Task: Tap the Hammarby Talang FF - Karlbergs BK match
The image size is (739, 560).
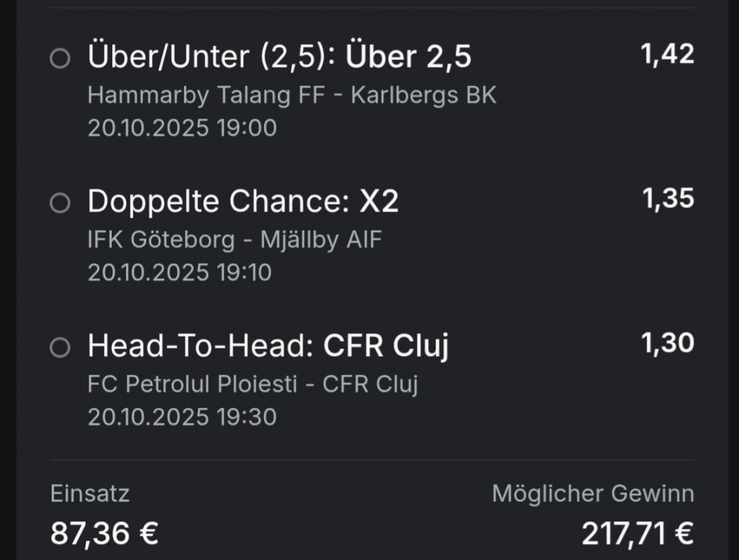Action: [292, 95]
